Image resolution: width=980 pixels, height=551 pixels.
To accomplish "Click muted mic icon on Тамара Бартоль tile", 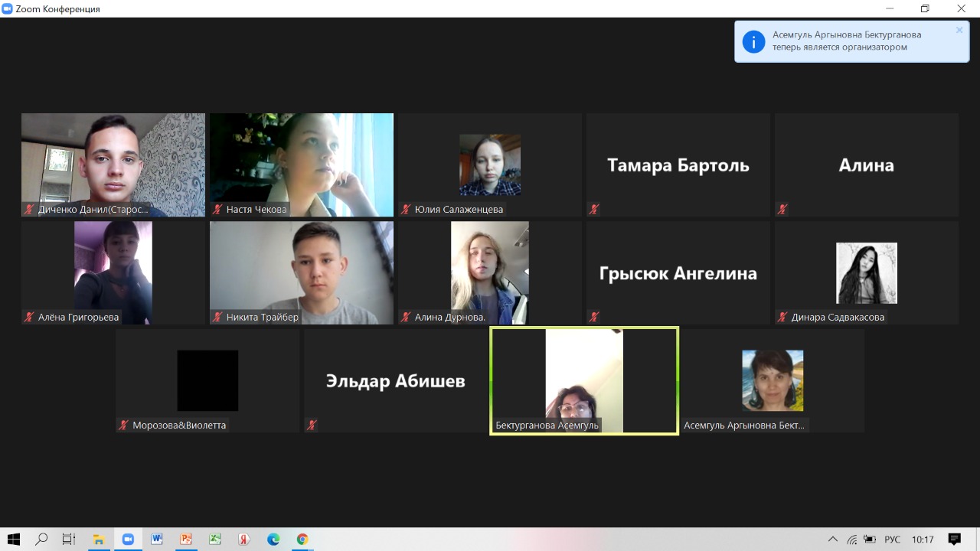I will [x=594, y=209].
